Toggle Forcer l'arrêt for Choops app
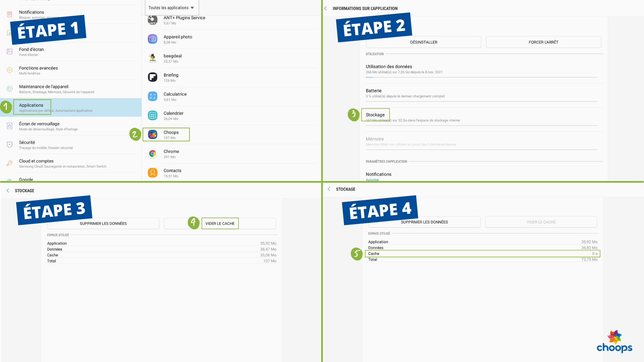Viewport: 644px width, 362px height. (x=543, y=42)
